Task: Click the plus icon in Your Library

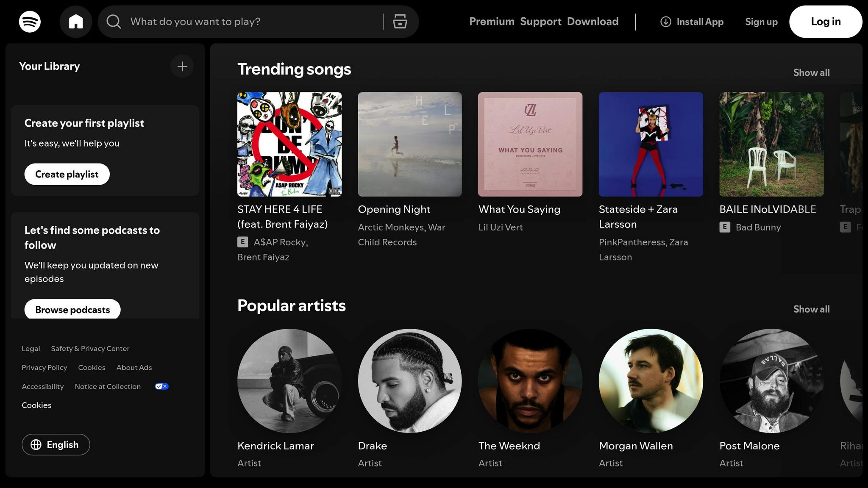Action: click(x=182, y=66)
